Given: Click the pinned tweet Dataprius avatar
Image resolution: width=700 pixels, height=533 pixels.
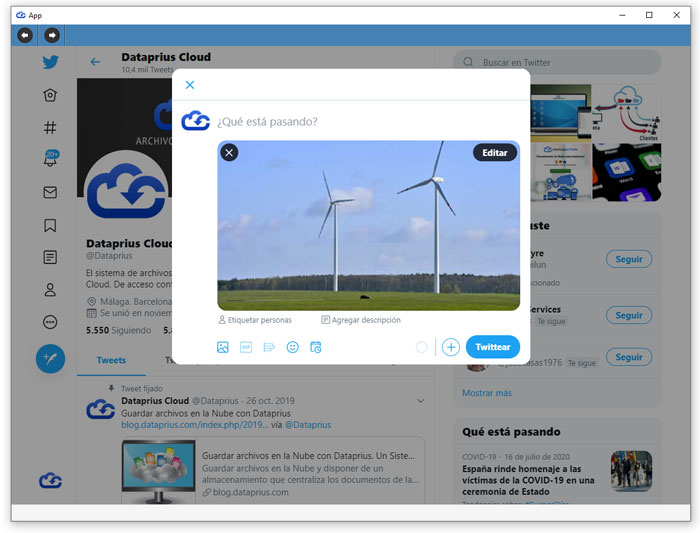Looking at the screenshot, I should click(x=100, y=408).
